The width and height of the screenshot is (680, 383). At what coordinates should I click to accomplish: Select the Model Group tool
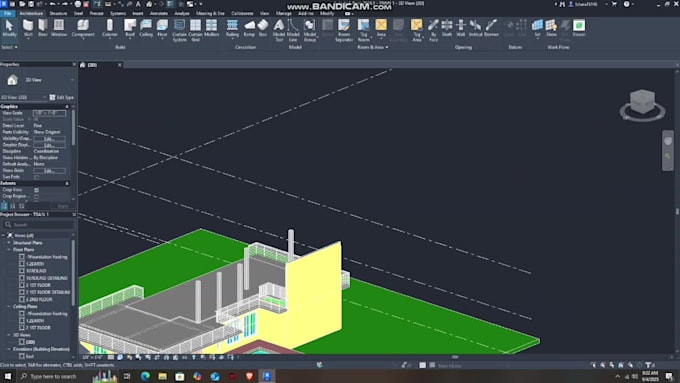pyautogui.click(x=310, y=30)
